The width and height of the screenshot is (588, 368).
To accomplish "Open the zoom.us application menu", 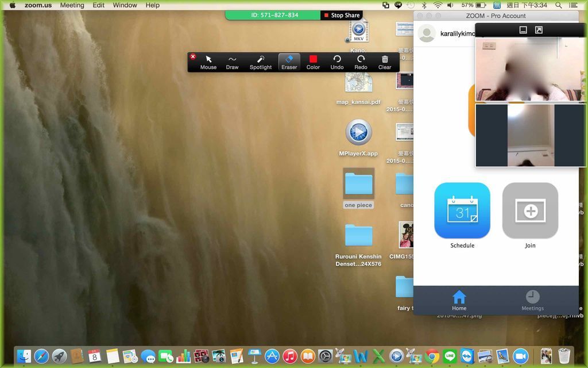I will [x=38, y=5].
